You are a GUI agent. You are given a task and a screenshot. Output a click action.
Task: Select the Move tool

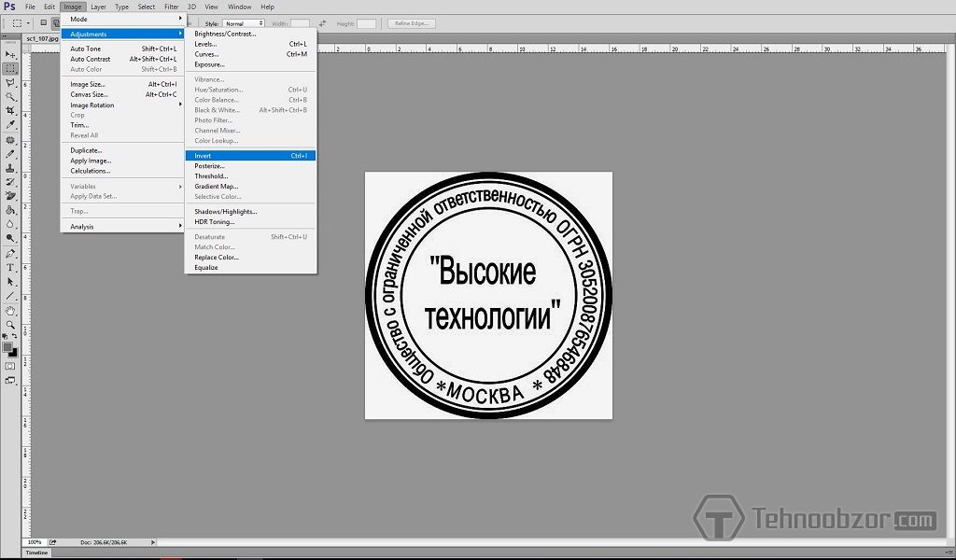[10, 54]
